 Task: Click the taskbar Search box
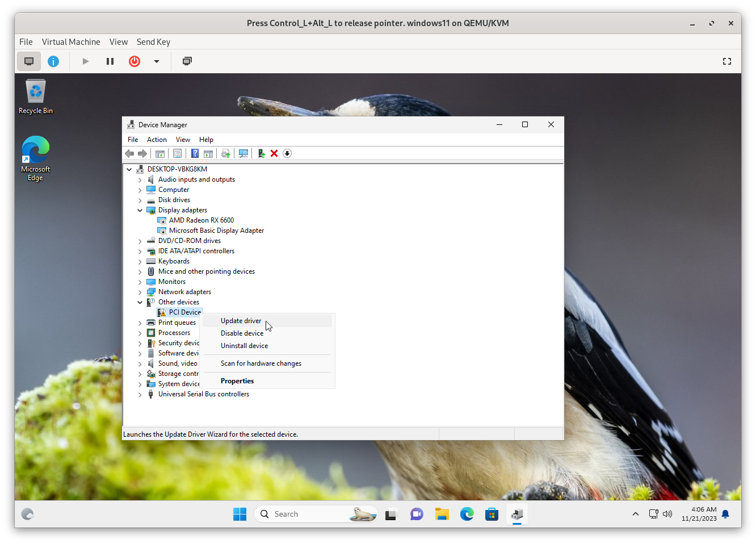click(x=316, y=514)
